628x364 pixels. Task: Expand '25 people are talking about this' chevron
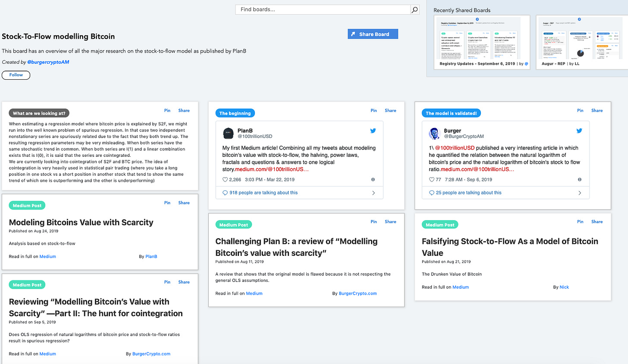point(580,193)
